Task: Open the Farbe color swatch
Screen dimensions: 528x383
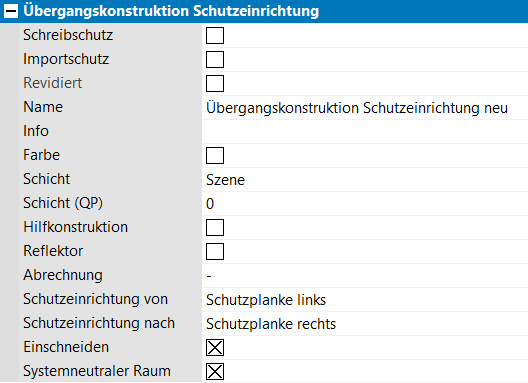Action: tap(215, 155)
